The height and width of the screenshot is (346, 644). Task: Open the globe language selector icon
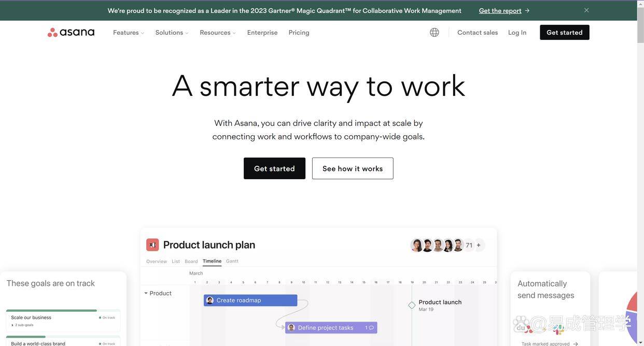point(435,32)
